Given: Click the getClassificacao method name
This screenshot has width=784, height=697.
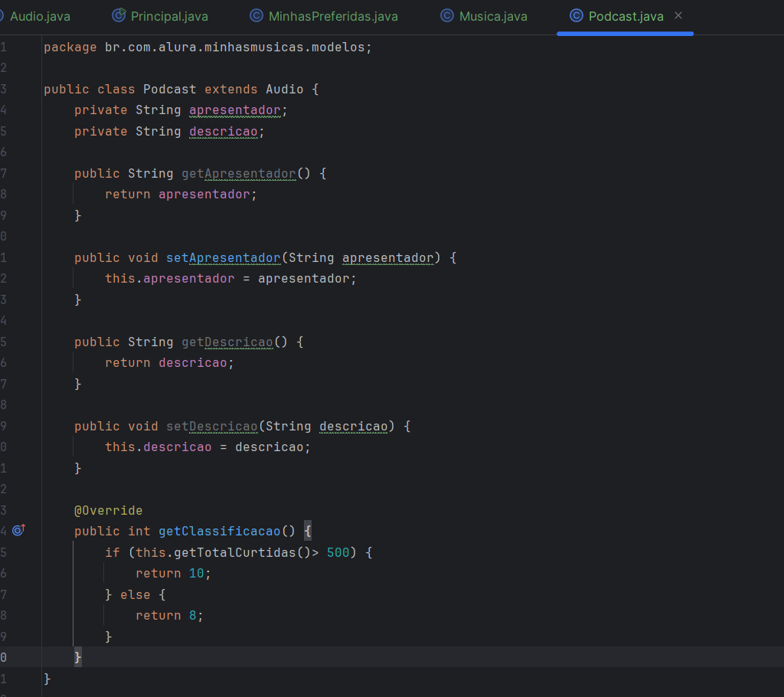Looking at the screenshot, I should pyautogui.click(x=220, y=531).
